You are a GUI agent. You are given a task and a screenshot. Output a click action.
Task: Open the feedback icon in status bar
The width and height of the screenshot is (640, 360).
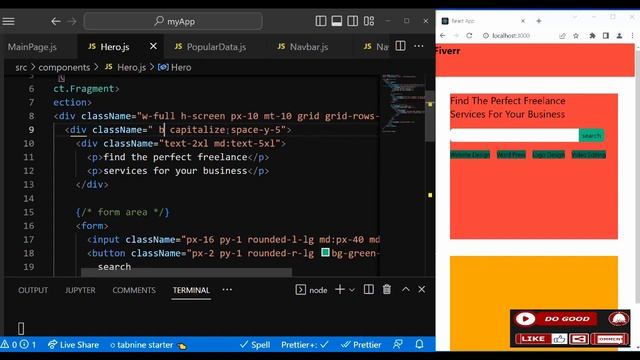(398, 344)
